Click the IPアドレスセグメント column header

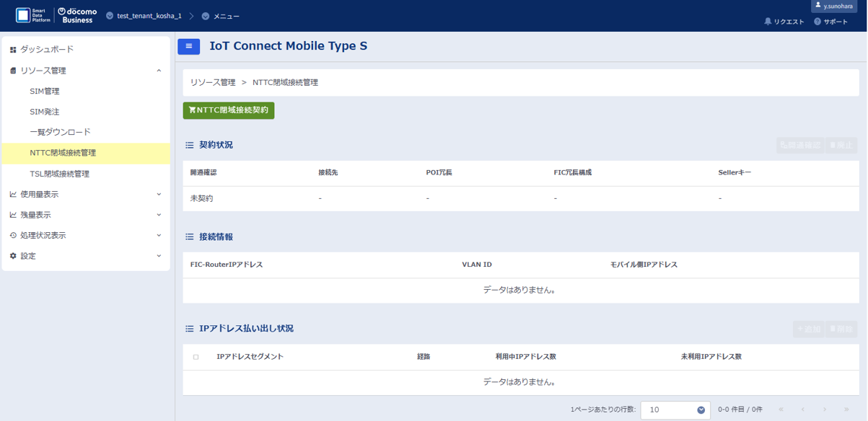[250, 357]
